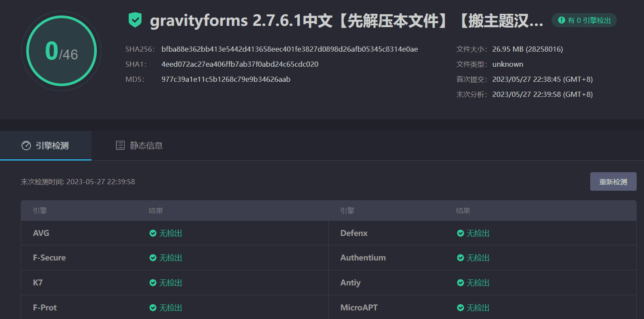
Task: Click the AVG engine name
Action: tap(41, 233)
